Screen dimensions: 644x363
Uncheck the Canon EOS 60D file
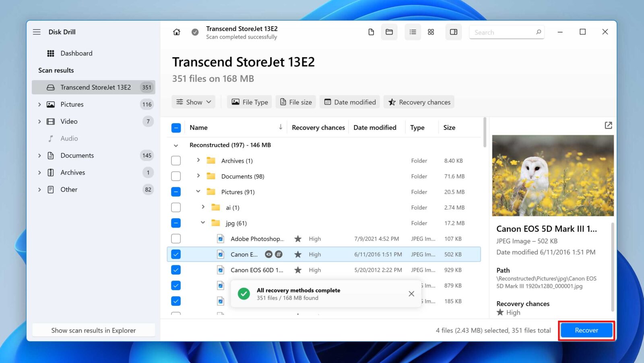(176, 270)
